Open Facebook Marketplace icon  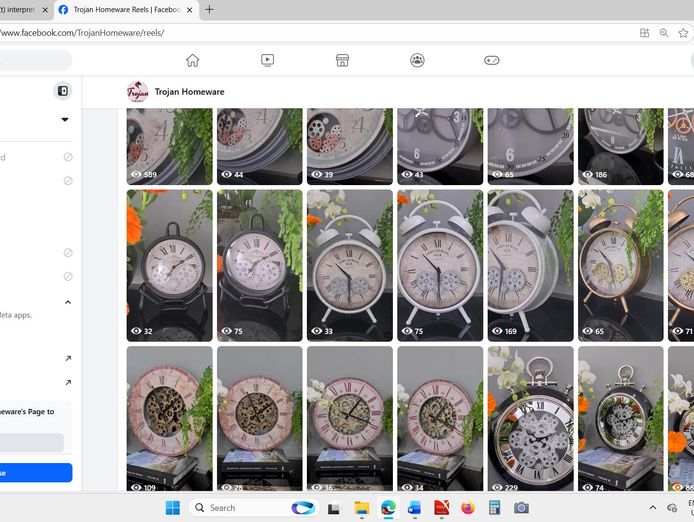(x=342, y=60)
